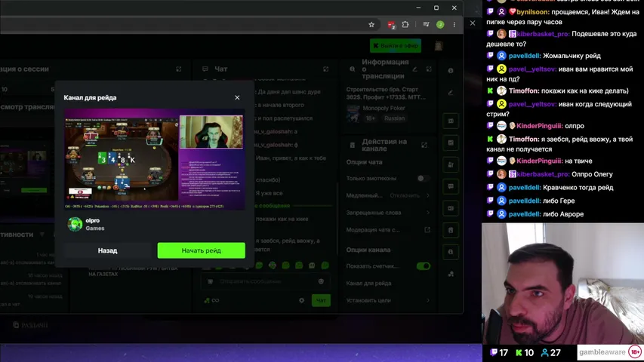Expand the 'Действия на канале' panel

pyautogui.click(x=424, y=145)
